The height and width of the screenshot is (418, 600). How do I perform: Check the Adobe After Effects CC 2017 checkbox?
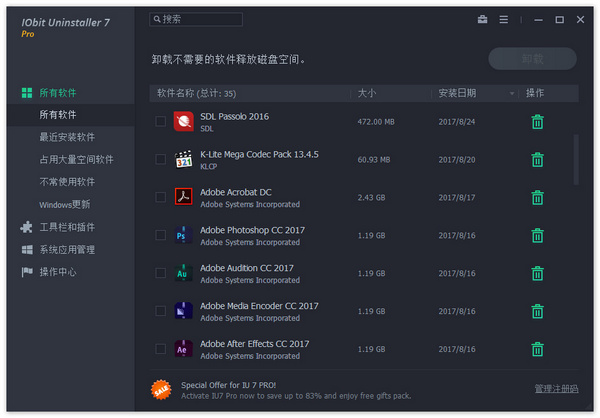pyautogui.click(x=161, y=349)
